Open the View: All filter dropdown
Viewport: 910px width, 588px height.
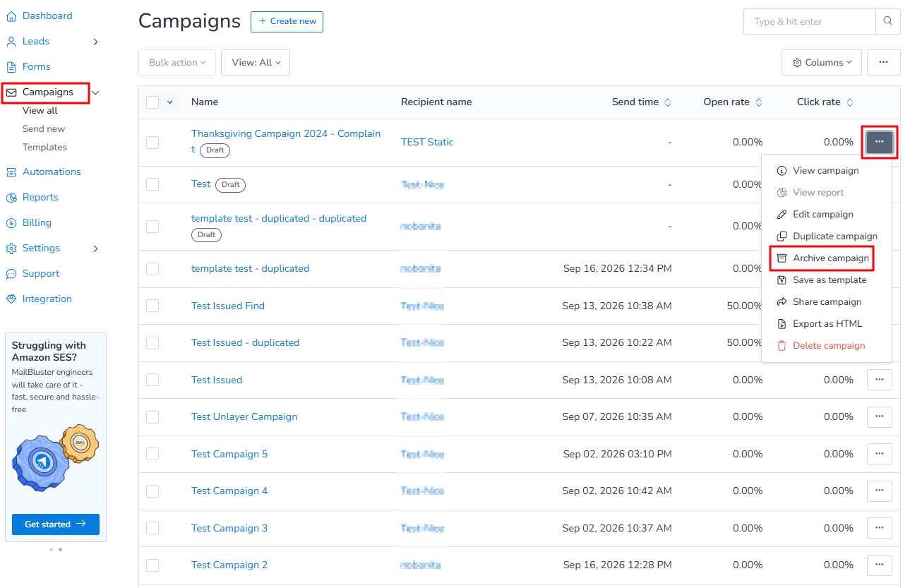point(256,62)
